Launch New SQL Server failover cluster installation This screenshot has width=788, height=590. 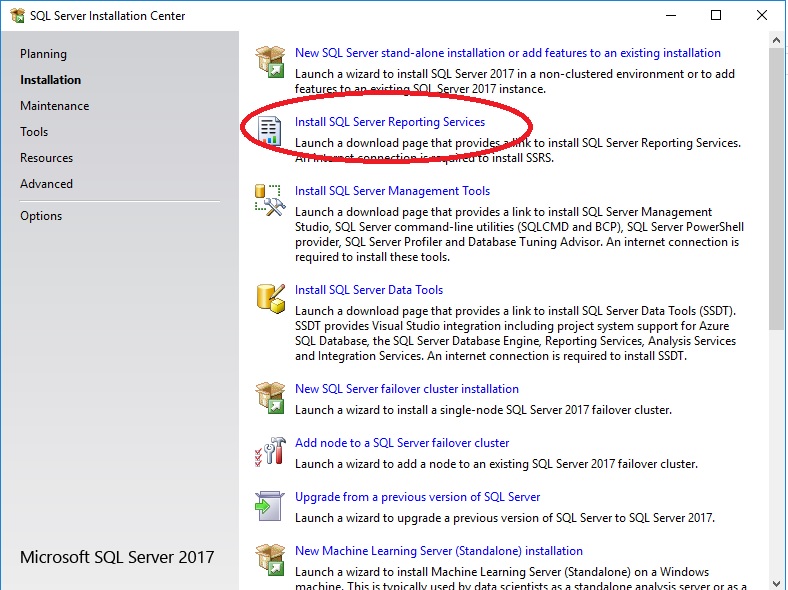click(x=407, y=389)
